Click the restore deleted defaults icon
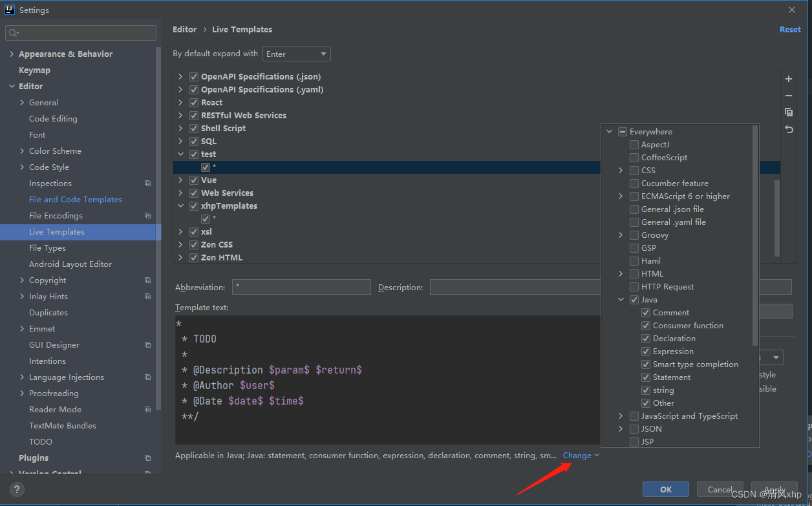Screen dimensions: 812x506 click(788, 129)
